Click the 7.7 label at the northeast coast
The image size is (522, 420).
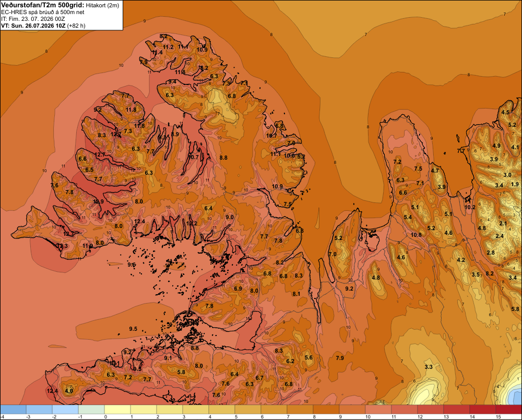pyautogui.click(x=461, y=151)
